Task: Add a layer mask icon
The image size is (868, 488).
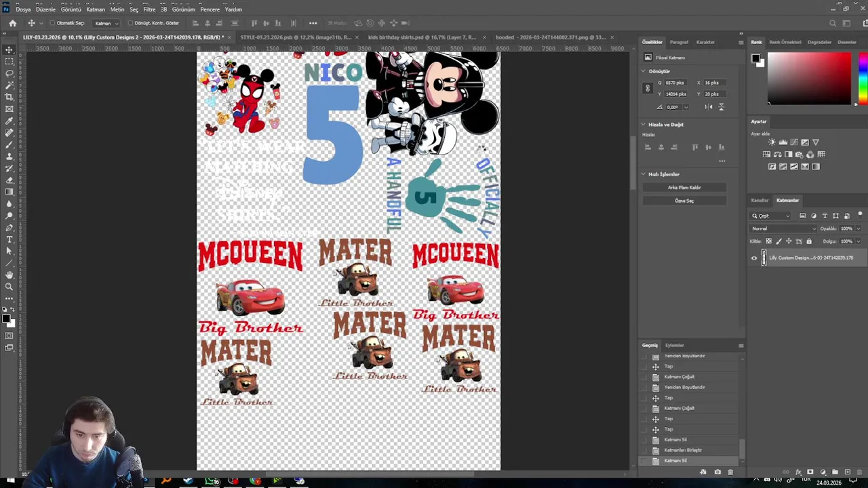Action: [x=810, y=472]
